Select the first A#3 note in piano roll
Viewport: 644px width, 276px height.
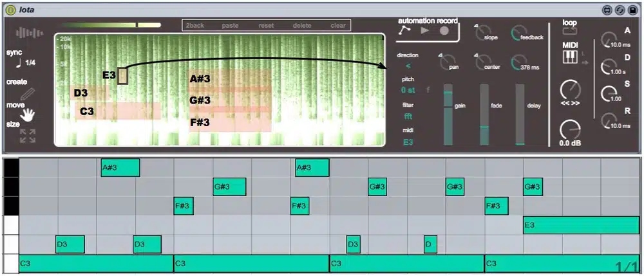pos(120,167)
